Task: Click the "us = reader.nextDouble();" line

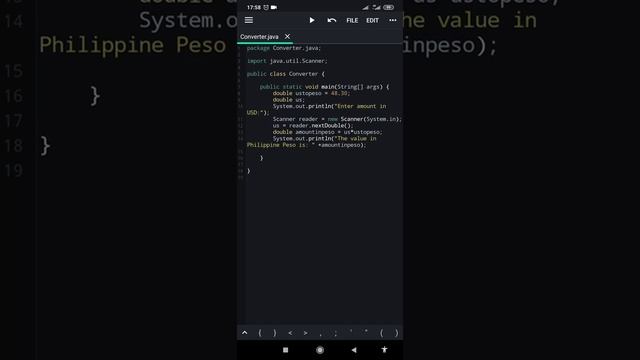Action: [313, 126]
